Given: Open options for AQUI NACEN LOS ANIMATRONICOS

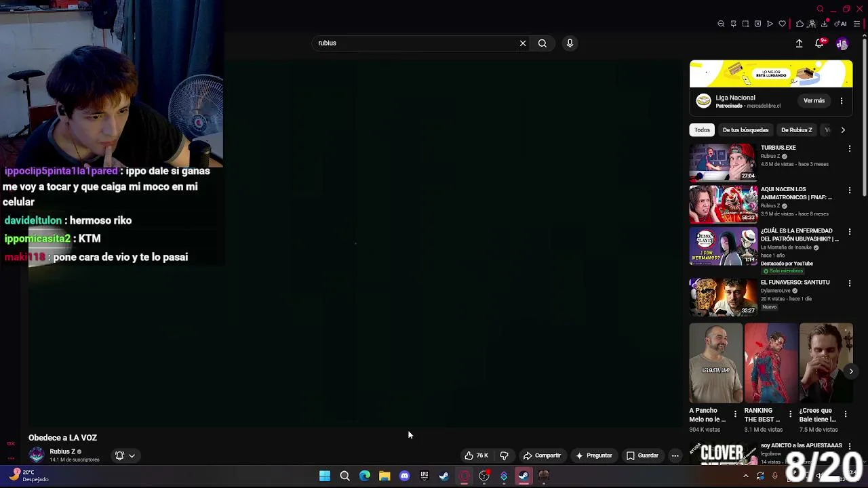Looking at the screenshot, I should [849, 190].
